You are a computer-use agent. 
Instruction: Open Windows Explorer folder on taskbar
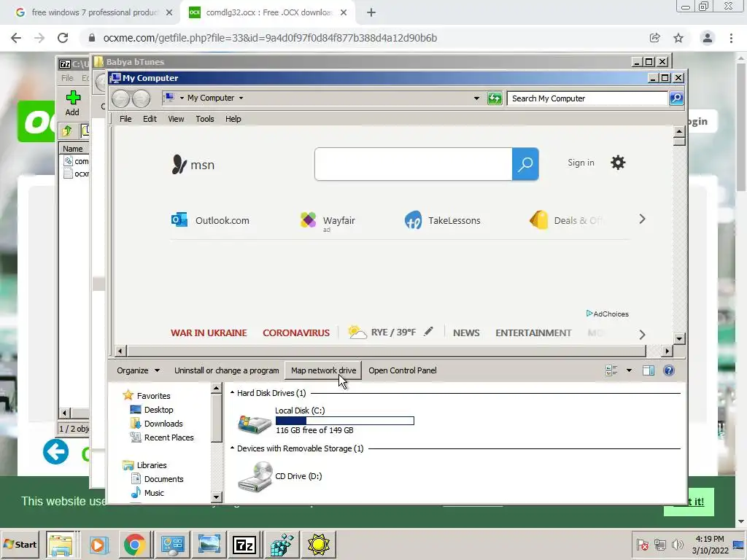tap(61, 544)
